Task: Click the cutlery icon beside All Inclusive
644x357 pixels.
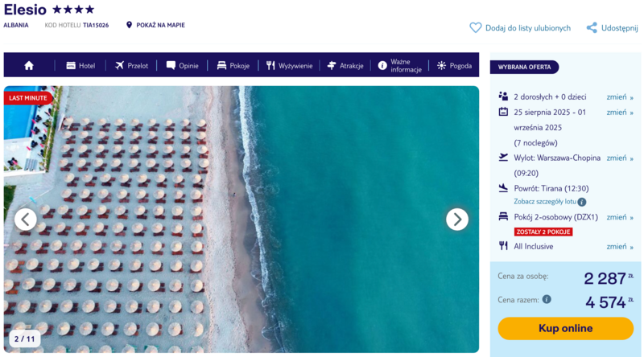Action: 503,246
